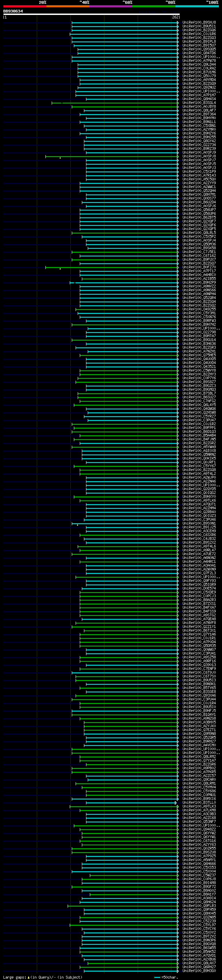Click the label UniRef100_B9RZ39

coord(199,148)
